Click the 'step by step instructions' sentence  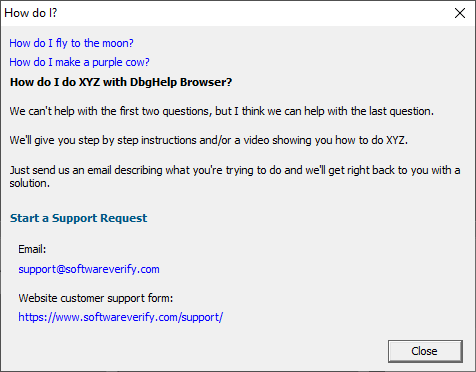tap(208, 140)
